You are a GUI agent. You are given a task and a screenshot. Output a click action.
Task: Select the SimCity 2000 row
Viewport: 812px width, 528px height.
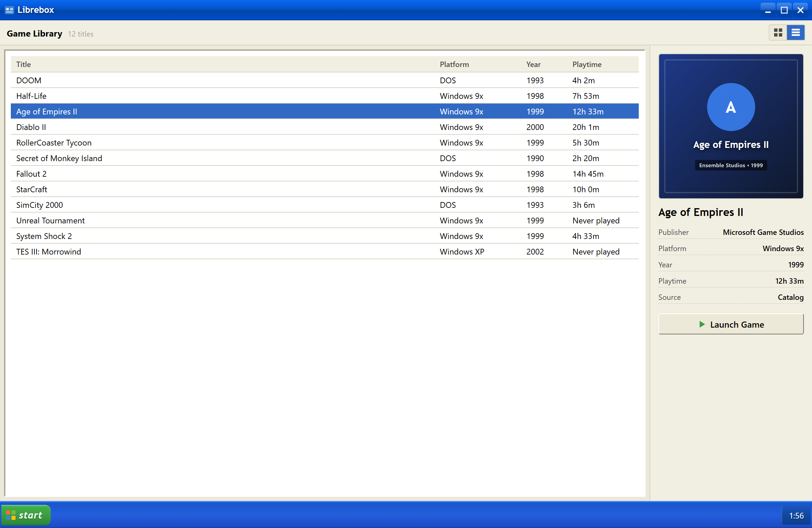(x=324, y=205)
